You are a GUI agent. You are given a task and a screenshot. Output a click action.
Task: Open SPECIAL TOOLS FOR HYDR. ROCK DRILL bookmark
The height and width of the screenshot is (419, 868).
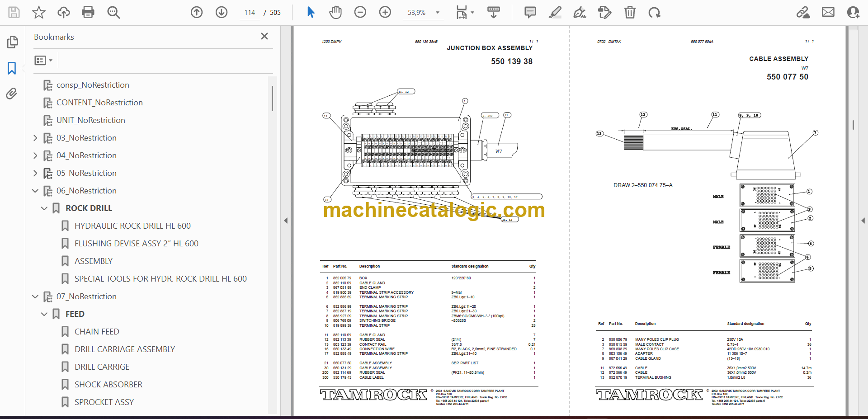tap(160, 279)
